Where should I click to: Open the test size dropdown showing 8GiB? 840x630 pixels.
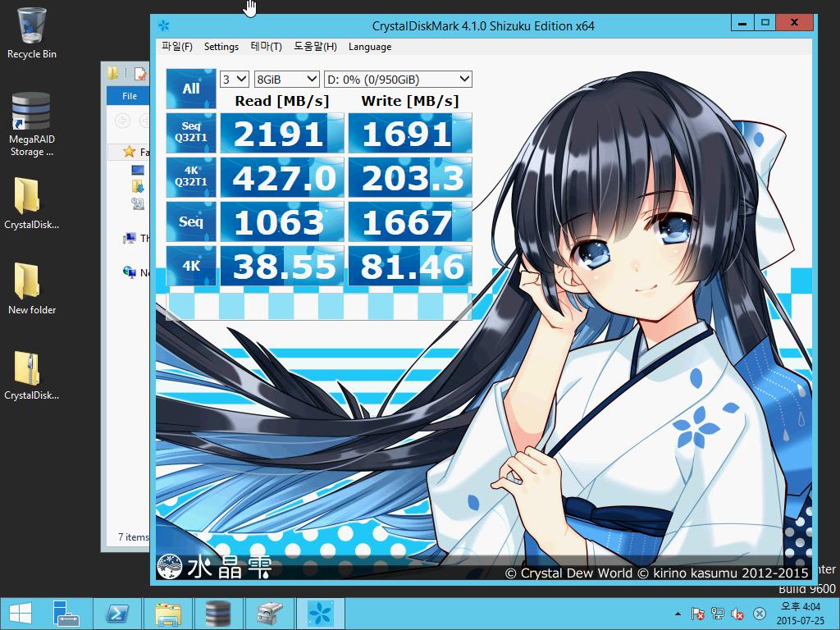pyautogui.click(x=286, y=80)
